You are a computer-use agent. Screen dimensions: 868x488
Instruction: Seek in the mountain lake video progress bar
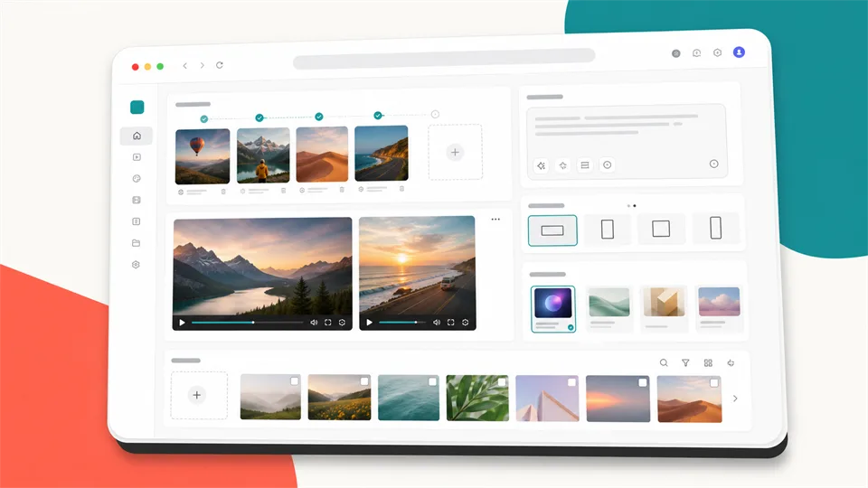click(x=248, y=322)
